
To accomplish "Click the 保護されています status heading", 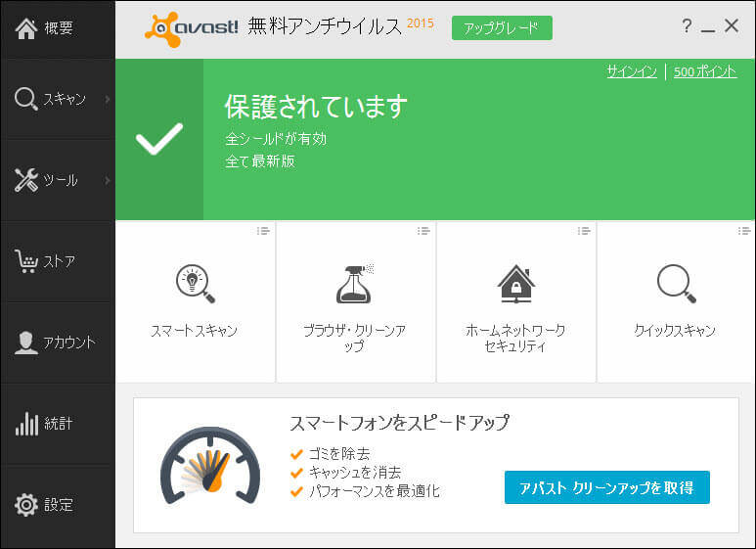I will pos(316,107).
